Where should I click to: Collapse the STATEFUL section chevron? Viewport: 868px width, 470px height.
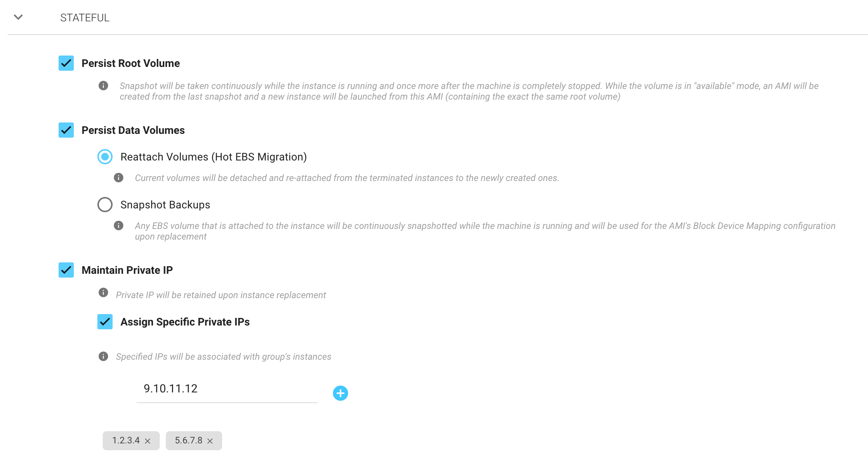click(x=18, y=17)
